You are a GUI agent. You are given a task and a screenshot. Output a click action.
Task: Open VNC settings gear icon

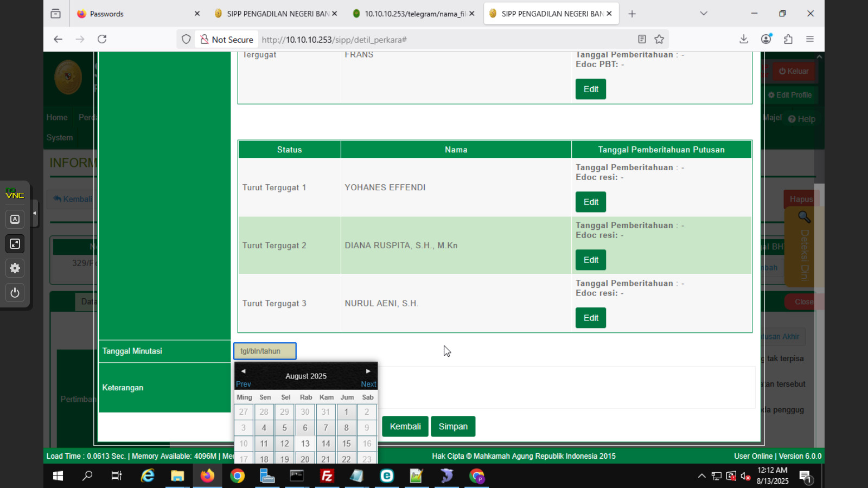tap(15, 268)
